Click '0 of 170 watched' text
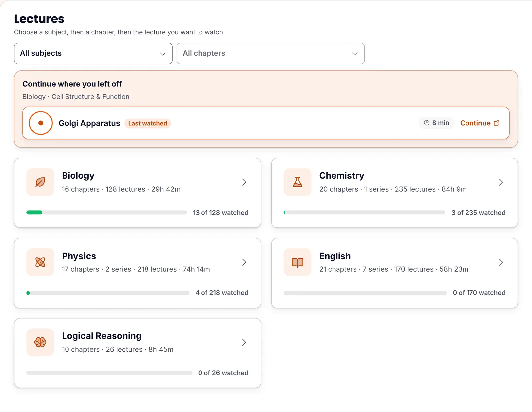 click(x=479, y=293)
